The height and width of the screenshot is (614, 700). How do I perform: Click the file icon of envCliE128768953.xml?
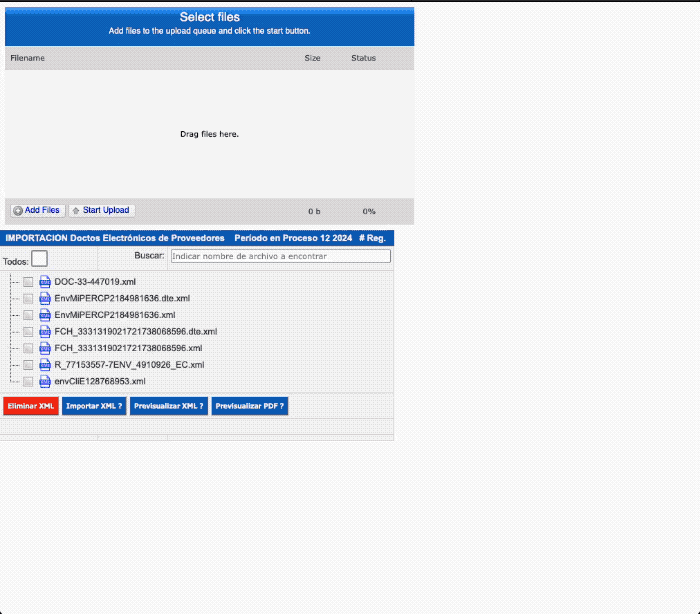click(45, 381)
